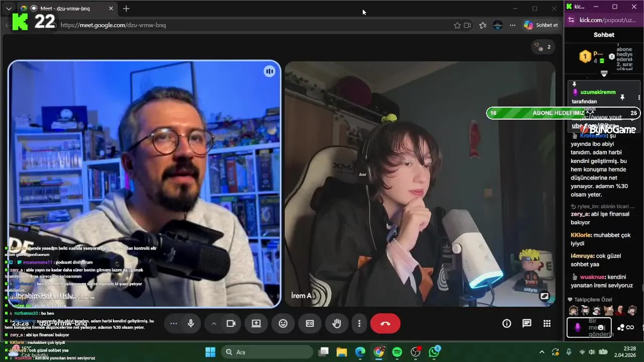Click kick.com popout address bar
The width and height of the screenshot is (644, 362).
pyautogui.click(x=607, y=20)
